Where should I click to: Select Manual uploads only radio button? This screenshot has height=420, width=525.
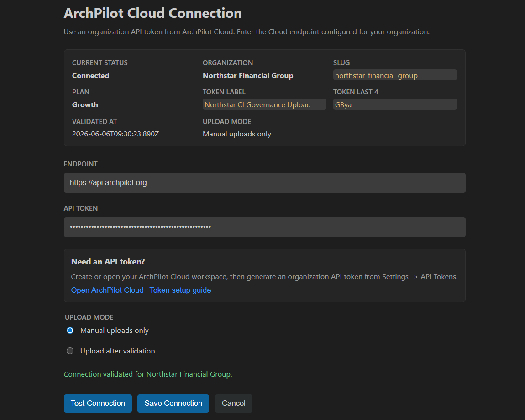[70, 330]
